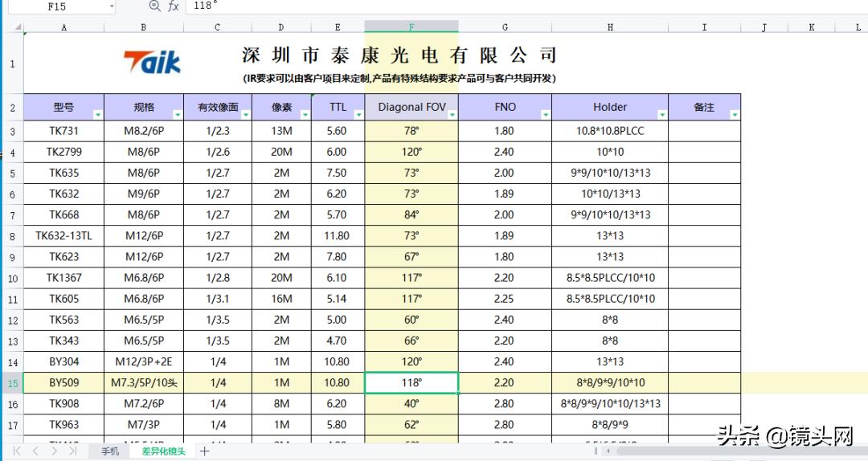The width and height of the screenshot is (868, 461).
Task: Click cell M7/3P in TK963 row
Action: (x=144, y=425)
